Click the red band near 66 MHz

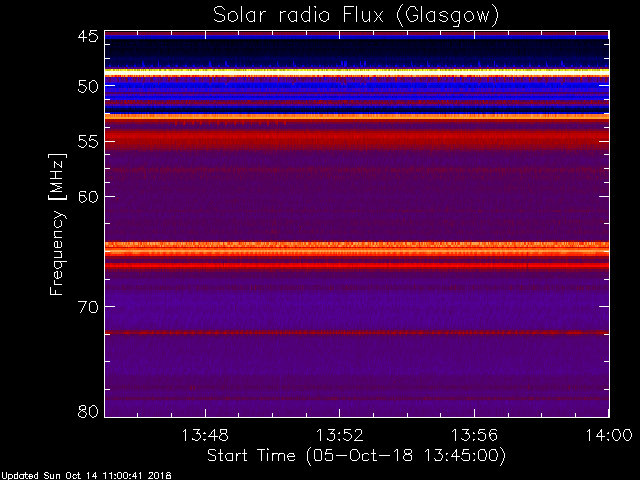(357, 266)
